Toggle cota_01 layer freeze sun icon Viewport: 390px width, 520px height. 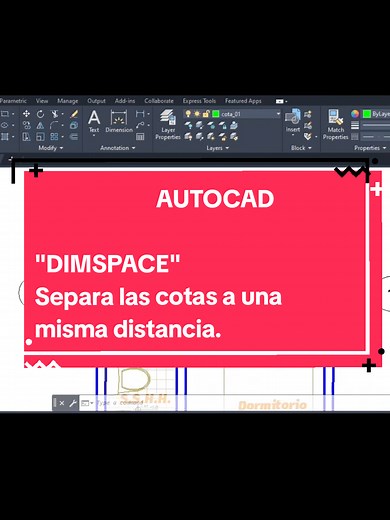pos(197,114)
